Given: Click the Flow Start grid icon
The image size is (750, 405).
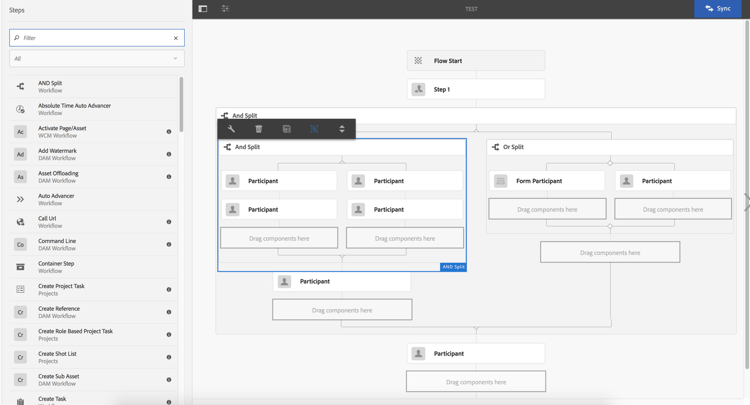Looking at the screenshot, I should click(x=418, y=61).
